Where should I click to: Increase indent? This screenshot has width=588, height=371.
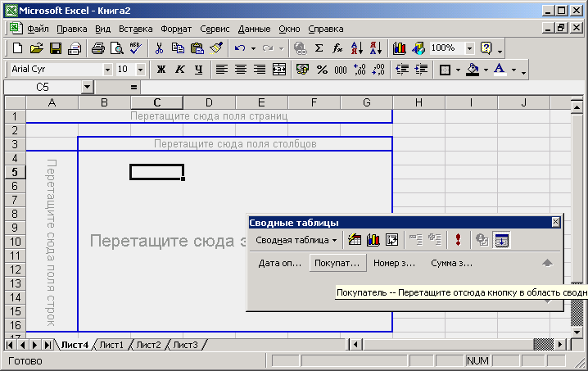422,70
